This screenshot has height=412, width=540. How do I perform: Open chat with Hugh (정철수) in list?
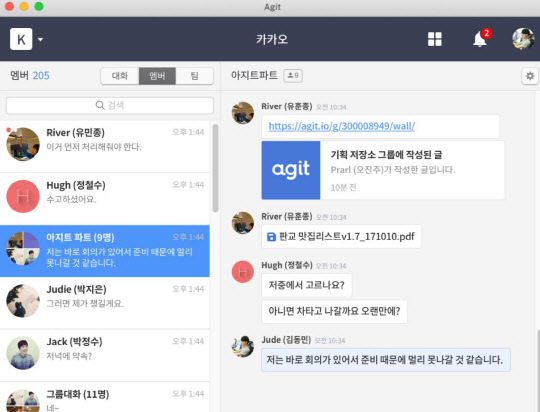pyautogui.click(x=105, y=199)
